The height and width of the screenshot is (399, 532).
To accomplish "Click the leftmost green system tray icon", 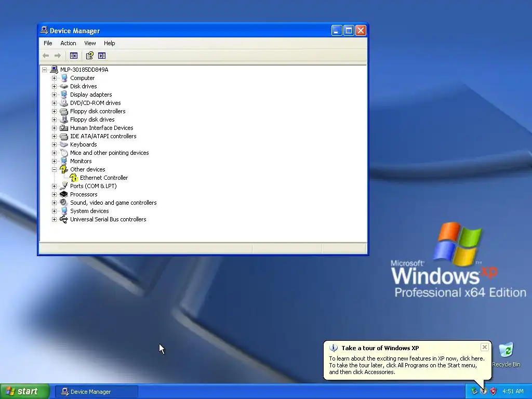I will 474,391.
